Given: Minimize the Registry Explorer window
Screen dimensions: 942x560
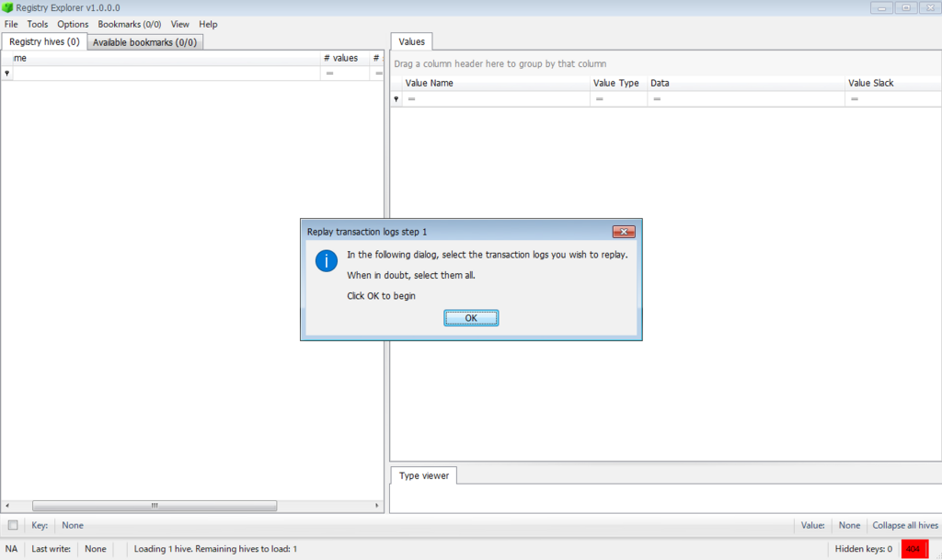Looking at the screenshot, I should click(x=881, y=7).
